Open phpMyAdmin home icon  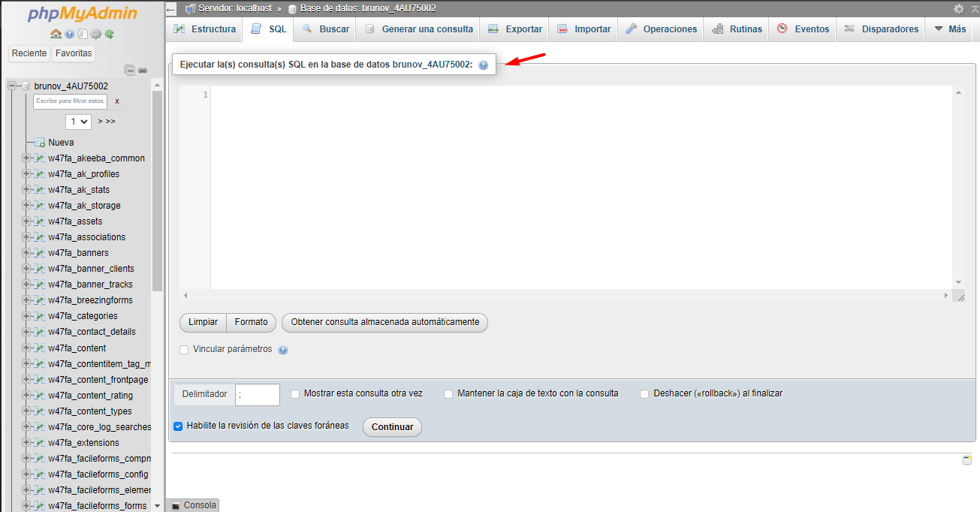click(56, 34)
